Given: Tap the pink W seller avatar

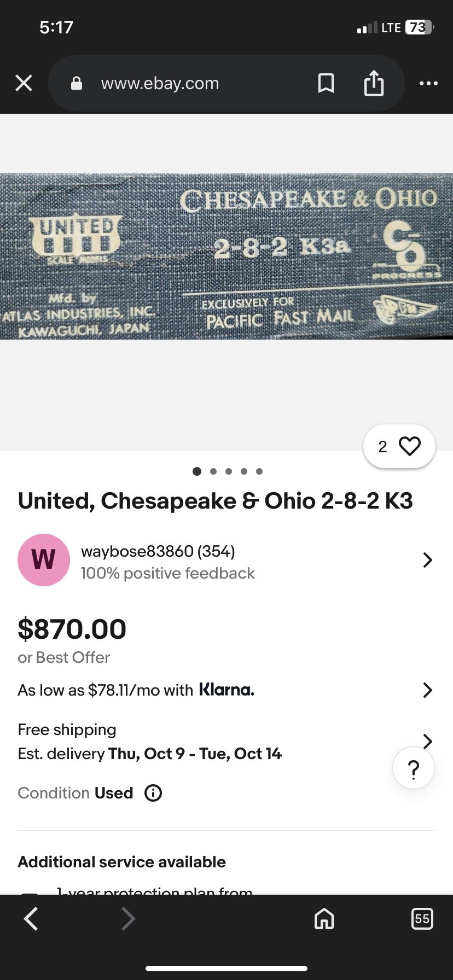Looking at the screenshot, I should click(44, 560).
